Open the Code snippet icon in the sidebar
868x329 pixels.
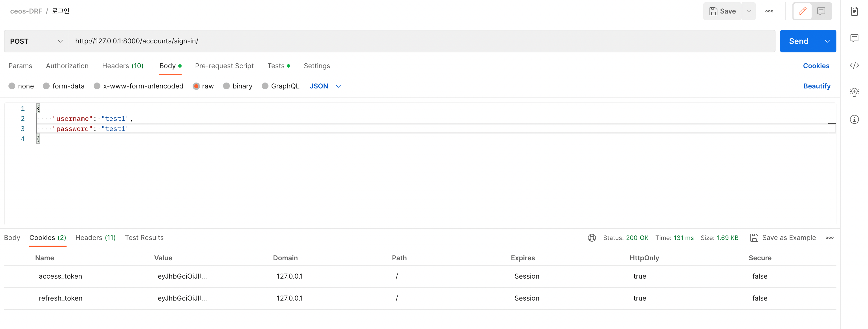click(854, 65)
